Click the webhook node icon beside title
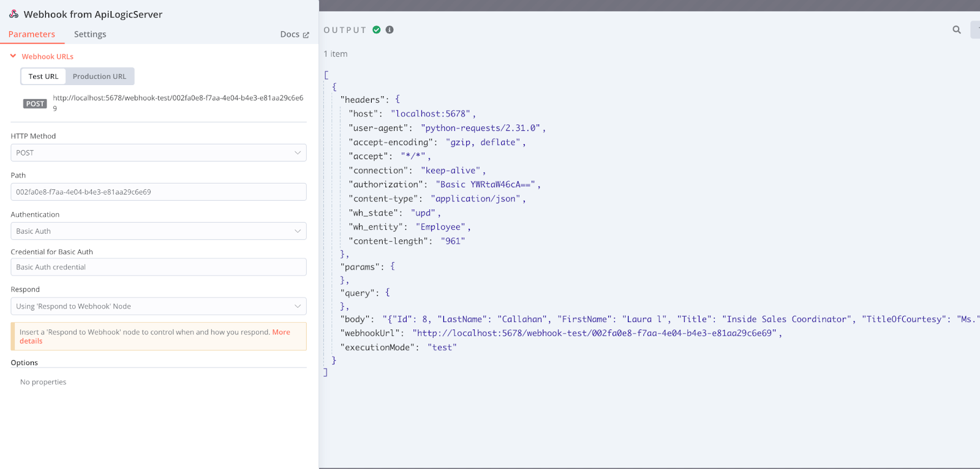980x469 pixels. pyautogui.click(x=13, y=13)
